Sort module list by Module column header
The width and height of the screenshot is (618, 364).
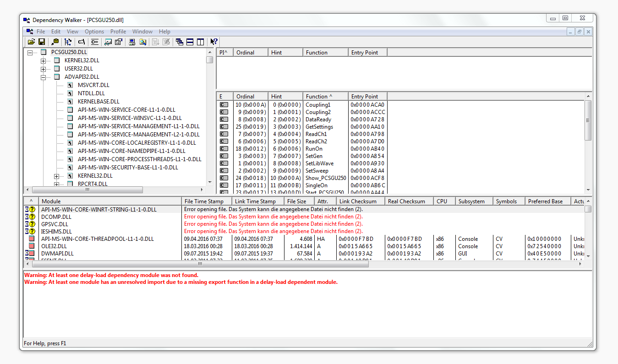click(110, 201)
